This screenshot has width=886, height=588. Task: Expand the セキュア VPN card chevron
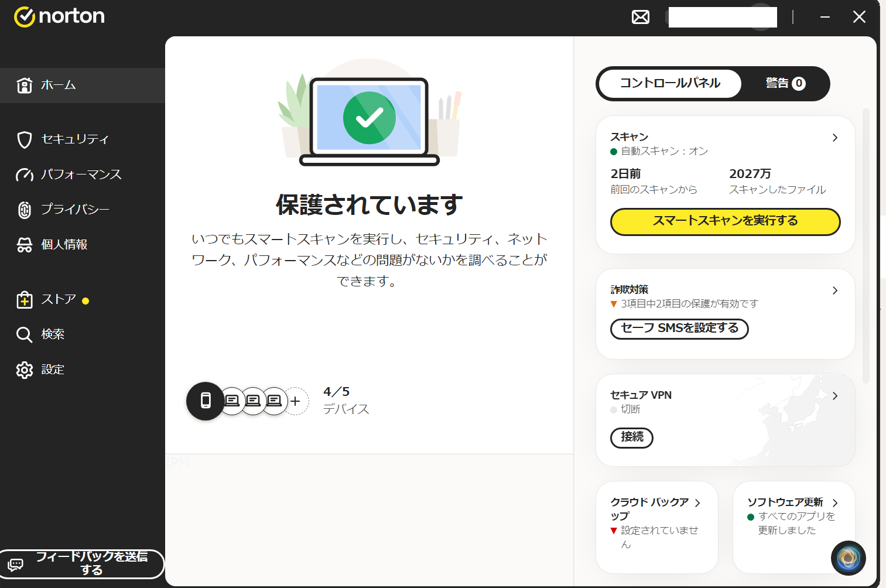click(835, 396)
